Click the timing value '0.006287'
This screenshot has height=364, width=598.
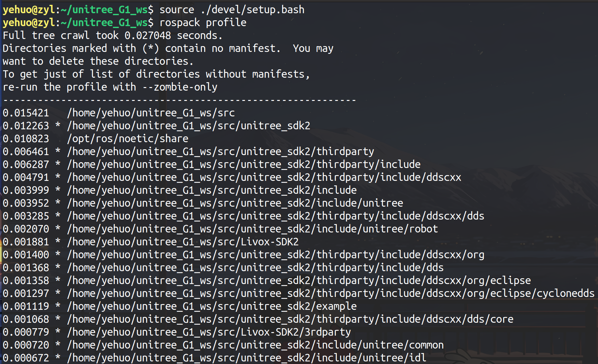26,164
